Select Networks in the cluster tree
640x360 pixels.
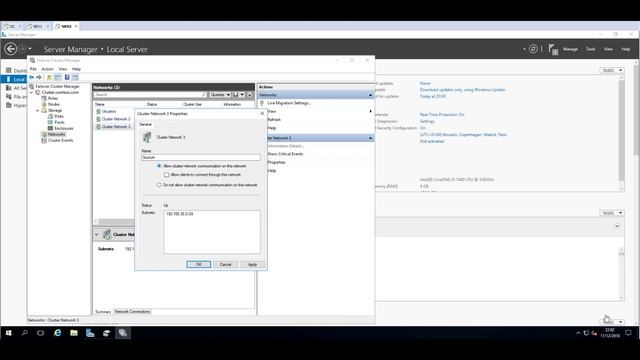pyautogui.click(x=56, y=134)
